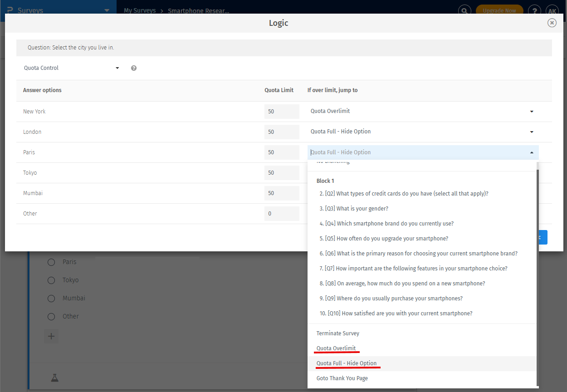Click the flask experiment icon at the bottom

pos(54,377)
